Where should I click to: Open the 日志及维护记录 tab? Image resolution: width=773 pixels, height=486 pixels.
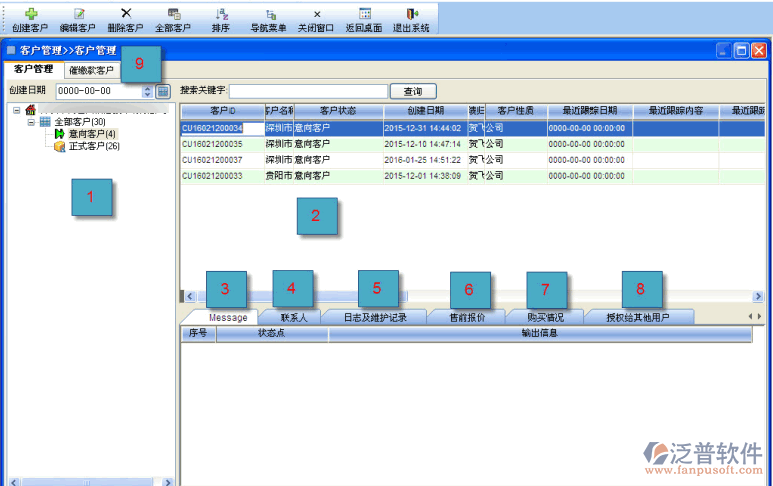375,317
